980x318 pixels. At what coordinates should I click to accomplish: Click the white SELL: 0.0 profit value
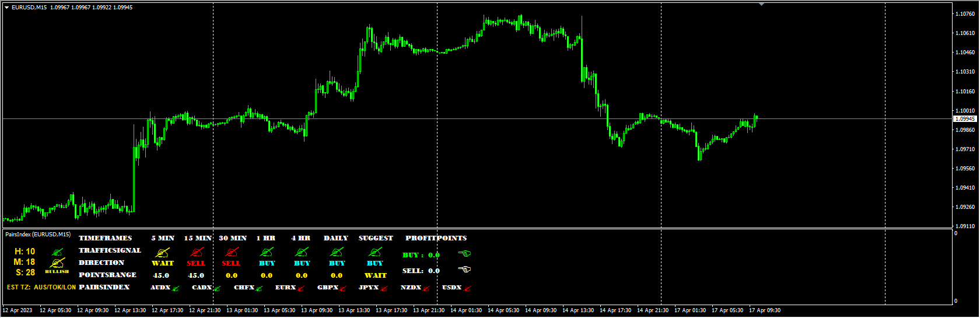(x=421, y=271)
